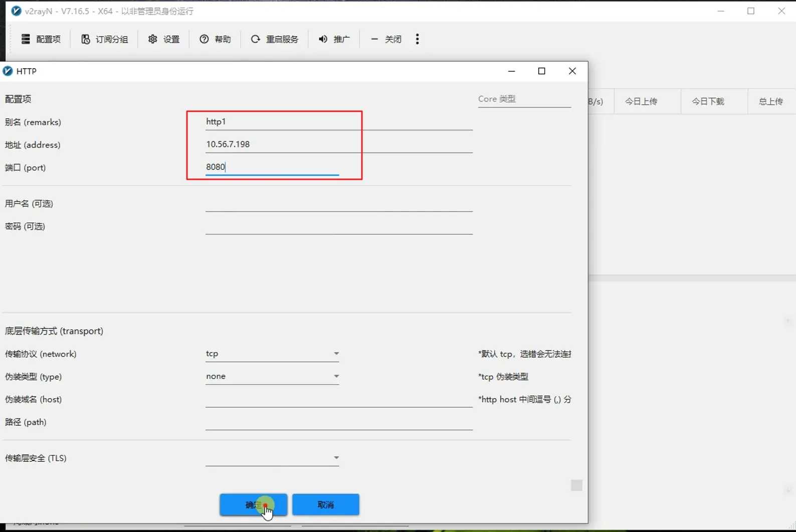
Task: Open the 传输层安全 (TLS) dropdown
Action: pyautogui.click(x=272, y=458)
